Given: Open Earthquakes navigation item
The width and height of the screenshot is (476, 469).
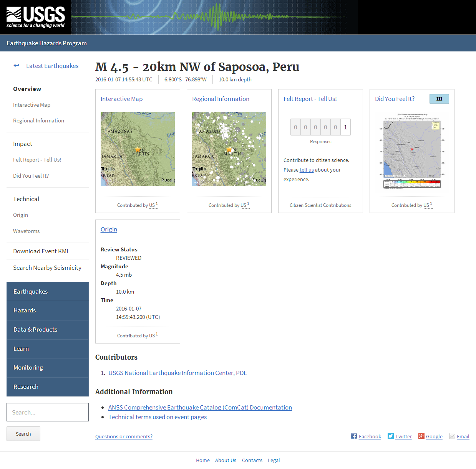Looking at the screenshot, I should tap(48, 292).
